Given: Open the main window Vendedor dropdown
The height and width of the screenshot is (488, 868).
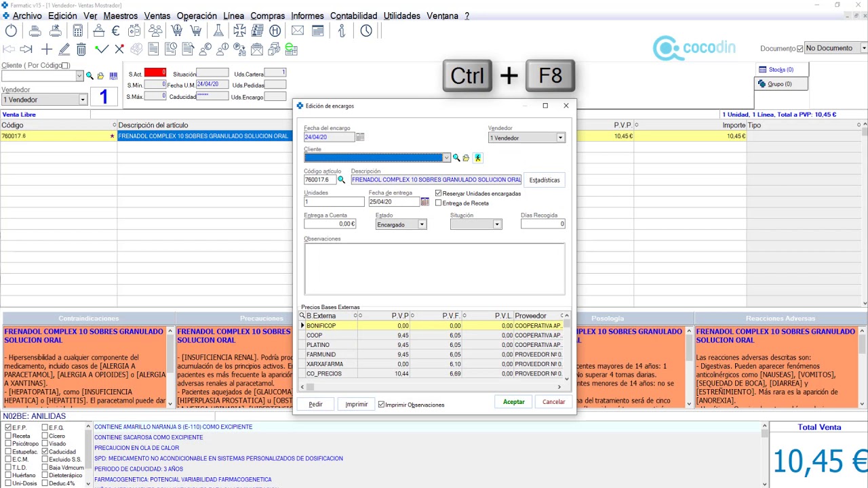Looking at the screenshot, I should point(83,100).
